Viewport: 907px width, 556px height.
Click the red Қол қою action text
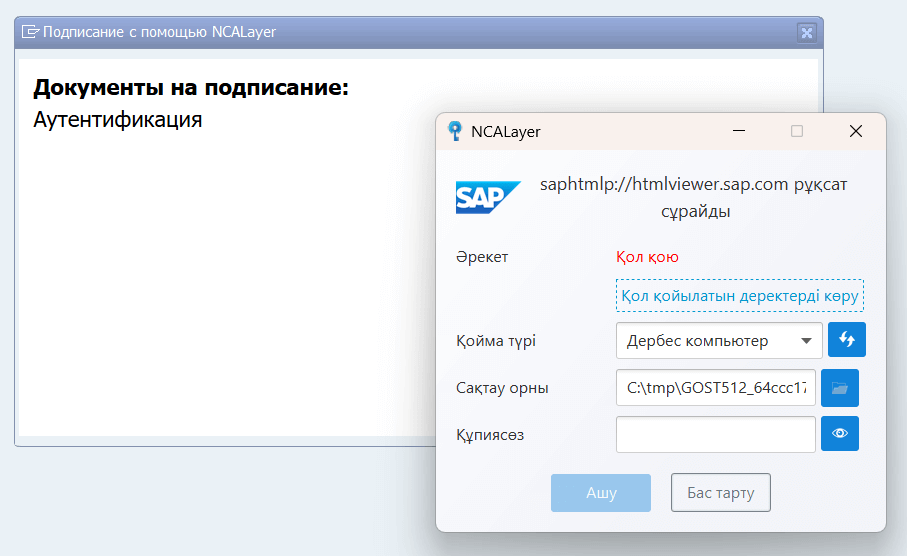649,257
